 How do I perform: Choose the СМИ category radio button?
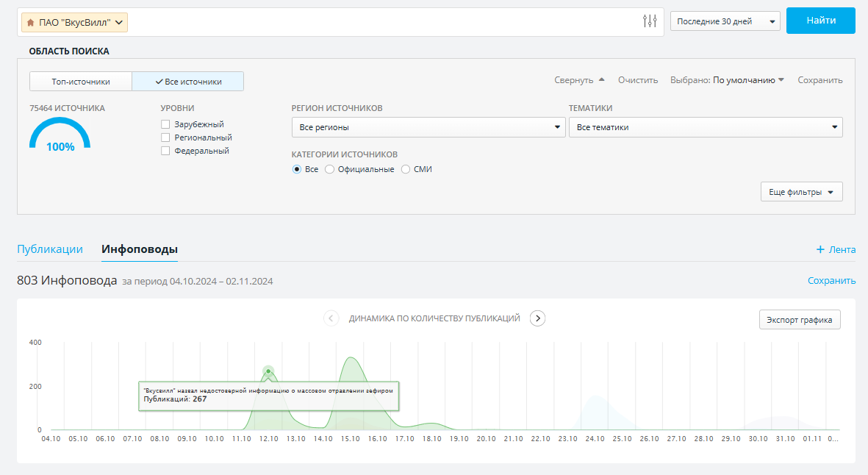(405, 169)
